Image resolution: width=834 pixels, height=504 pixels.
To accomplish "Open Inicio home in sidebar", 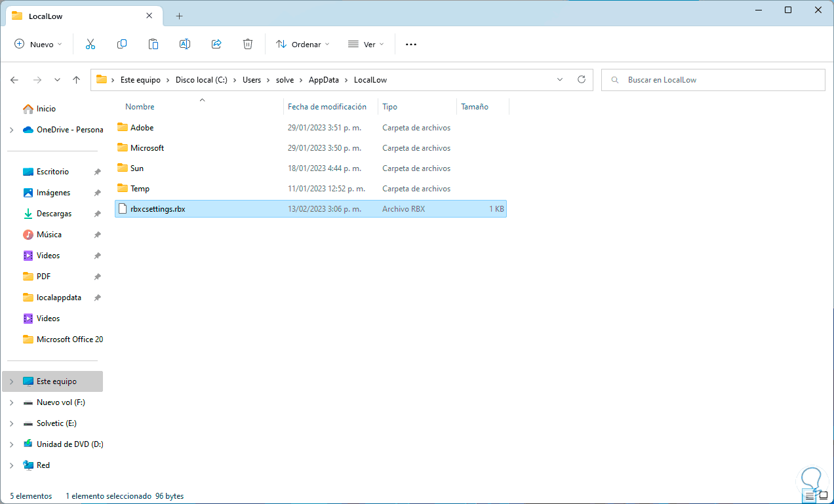I will [46, 109].
